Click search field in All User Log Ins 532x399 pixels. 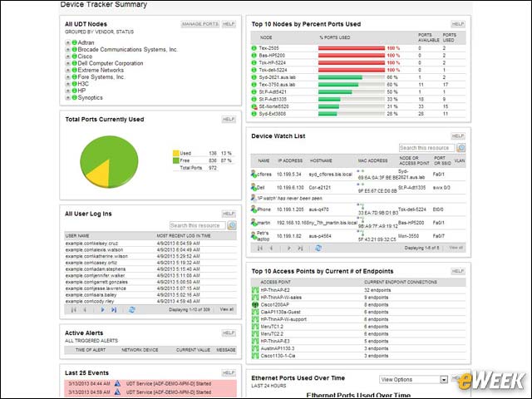pyautogui.click(x=198, y=225)
